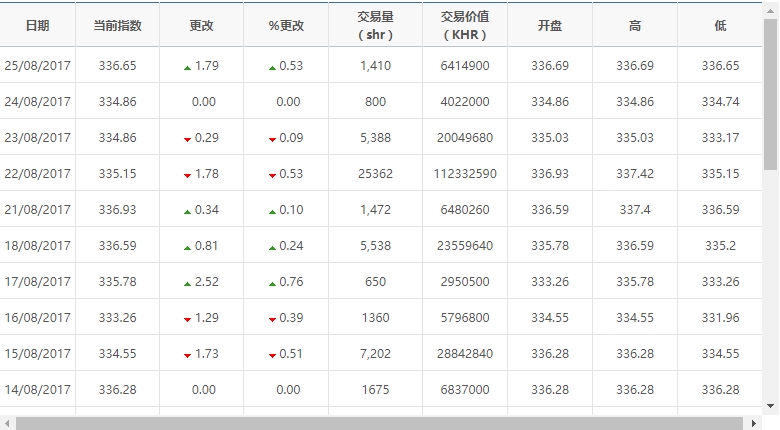The height and width of the screenshot is (430, 780).
Task: Click the vertical scrollbar thumb
Action: point(770,90)
